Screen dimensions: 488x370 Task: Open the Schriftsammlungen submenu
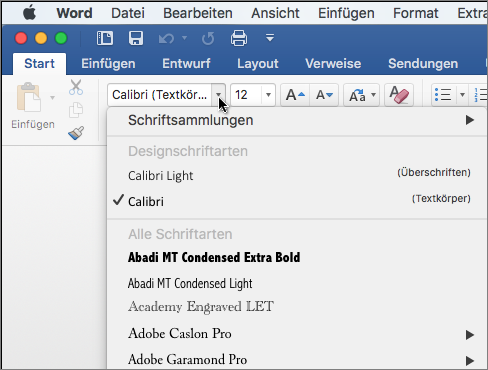[297, 120]
